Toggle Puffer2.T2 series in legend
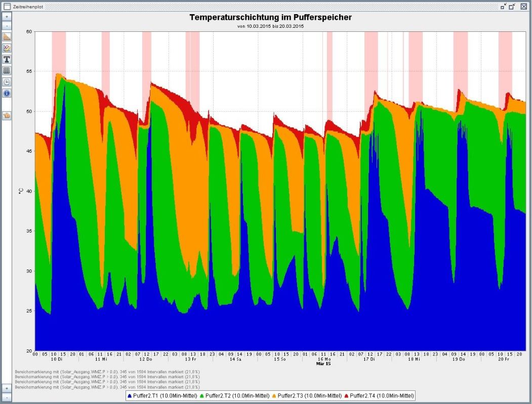The height and width of the screenshot is (404, 532). 234,395
